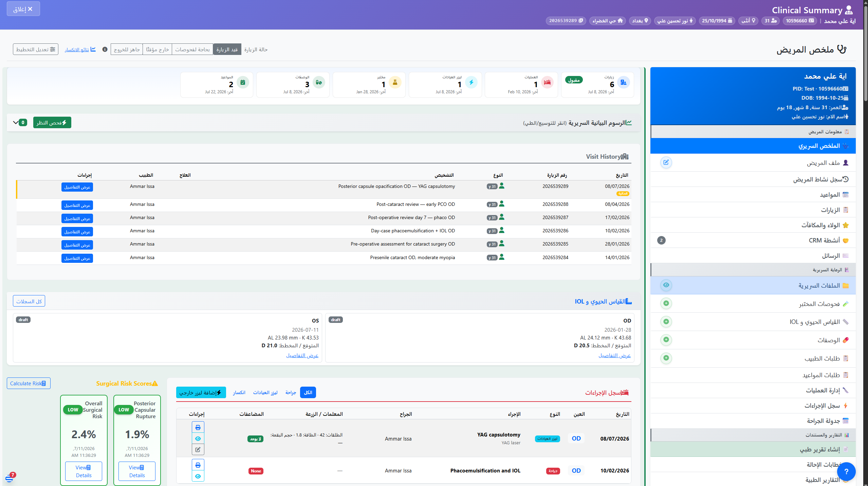The height and width of the screenshot is (486, 868).
Task: Set visit status to بحاجة لفحوصات
Action: point(192,50)
